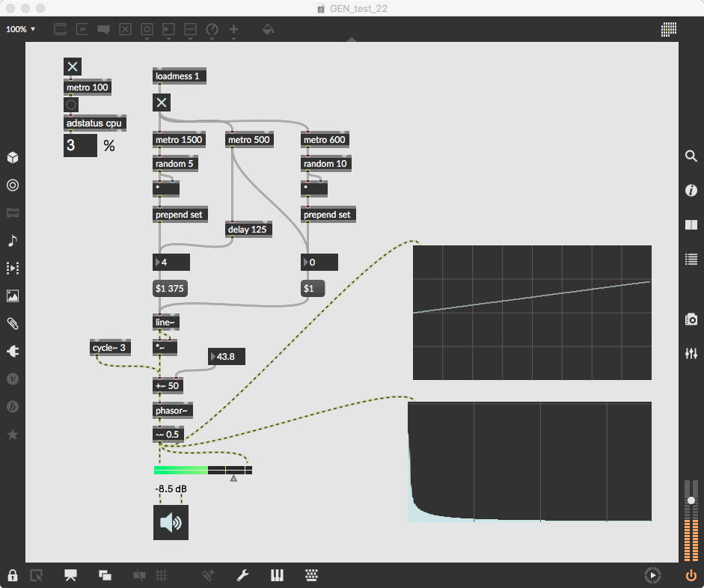Expand the dial slider toolbar dropdown
704x588 pixels.
(212, 30)
